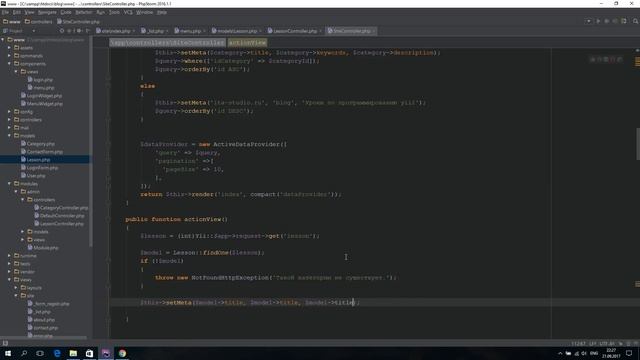The height and width of the screenshot is (360, 640).
Task: Click the www breadcrumb in navigation bar
Action: 11,22
